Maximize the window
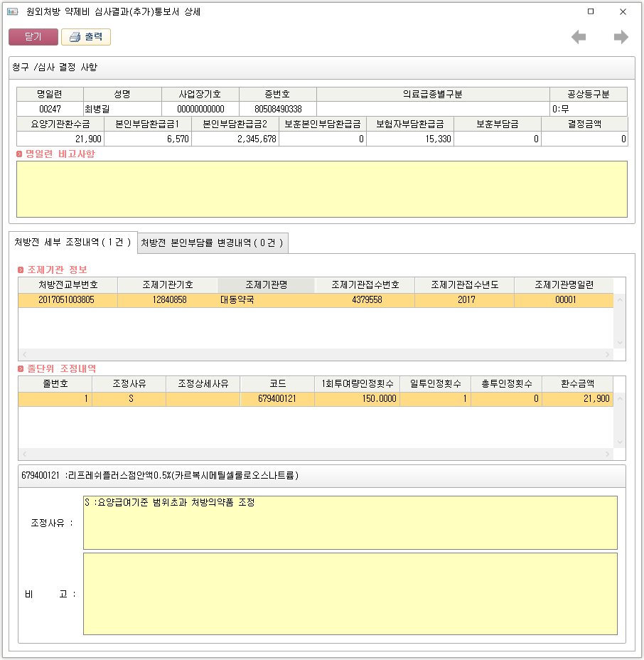Screen dimensions: 644x660 591,12
